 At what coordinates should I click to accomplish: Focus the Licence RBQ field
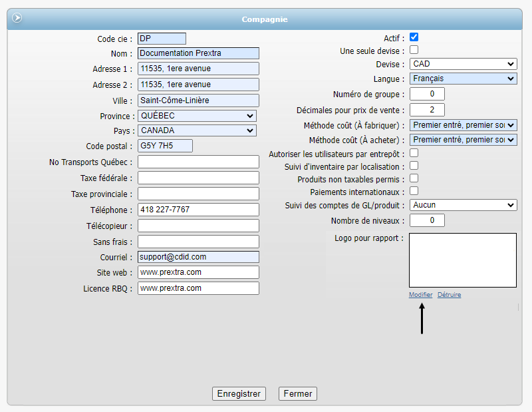(198, 288)
